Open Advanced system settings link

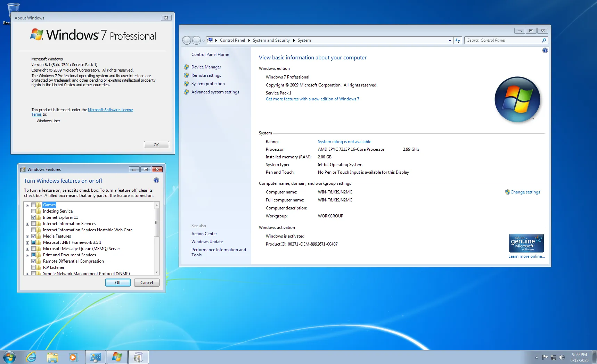pos(215,92)
